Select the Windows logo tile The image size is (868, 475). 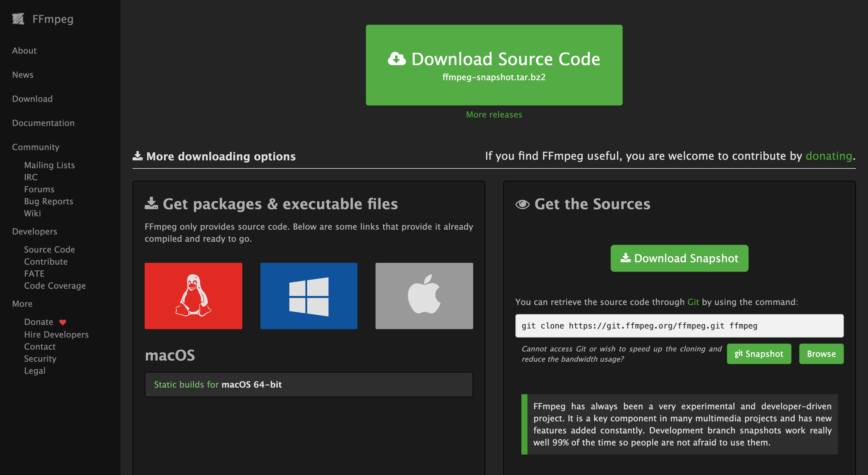(x=309, y=296)
